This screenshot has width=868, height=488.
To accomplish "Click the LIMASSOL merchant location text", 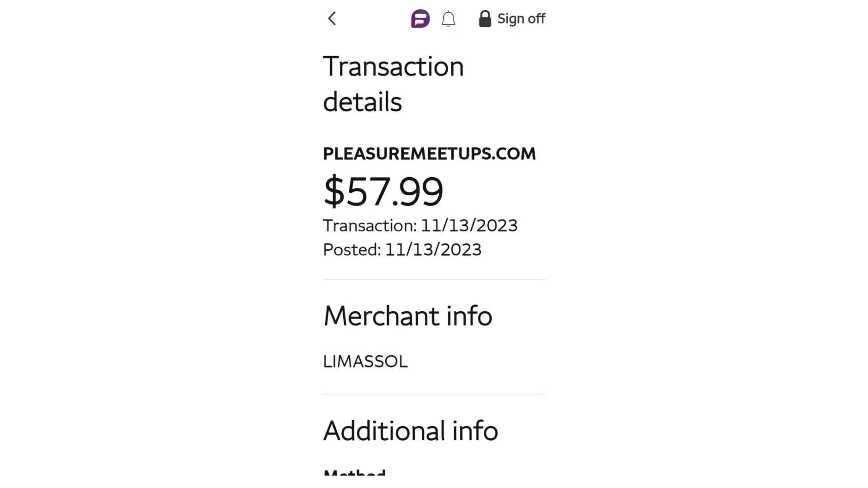I will [365, 362].
